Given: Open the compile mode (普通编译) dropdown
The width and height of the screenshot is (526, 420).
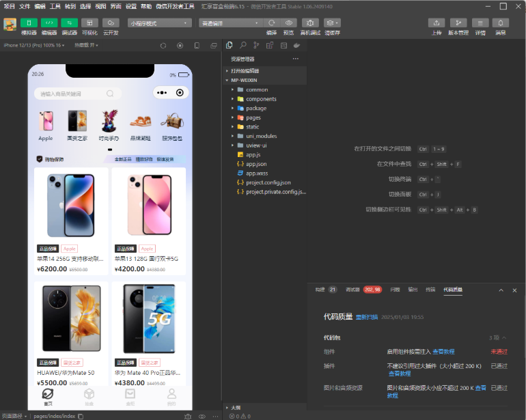Looking at the screenshot, I should coord(230,23).
